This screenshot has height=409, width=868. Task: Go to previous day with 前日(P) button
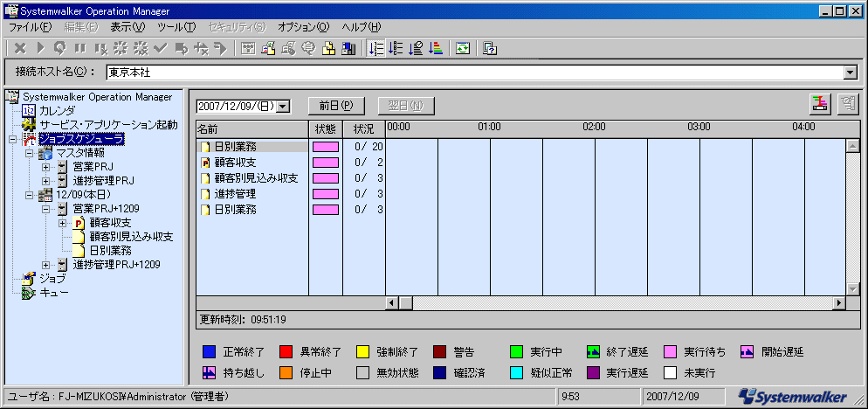pos(336,105)
